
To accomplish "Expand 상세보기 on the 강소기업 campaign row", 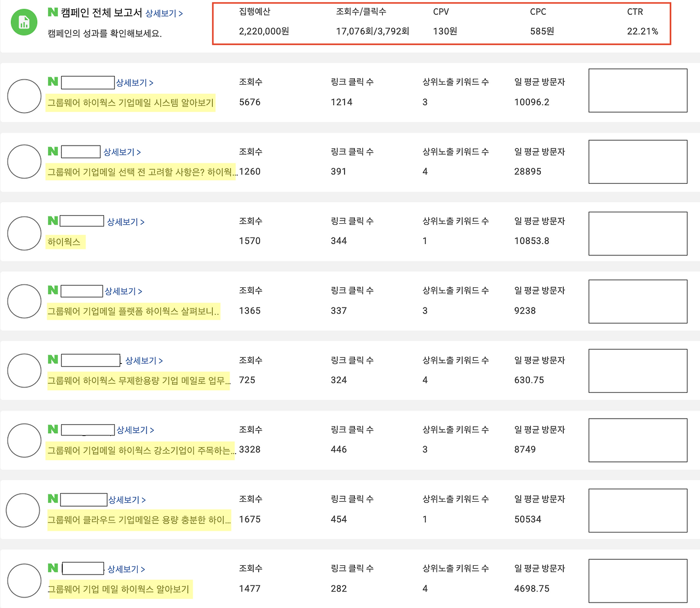I will click(x=135, y=430).
